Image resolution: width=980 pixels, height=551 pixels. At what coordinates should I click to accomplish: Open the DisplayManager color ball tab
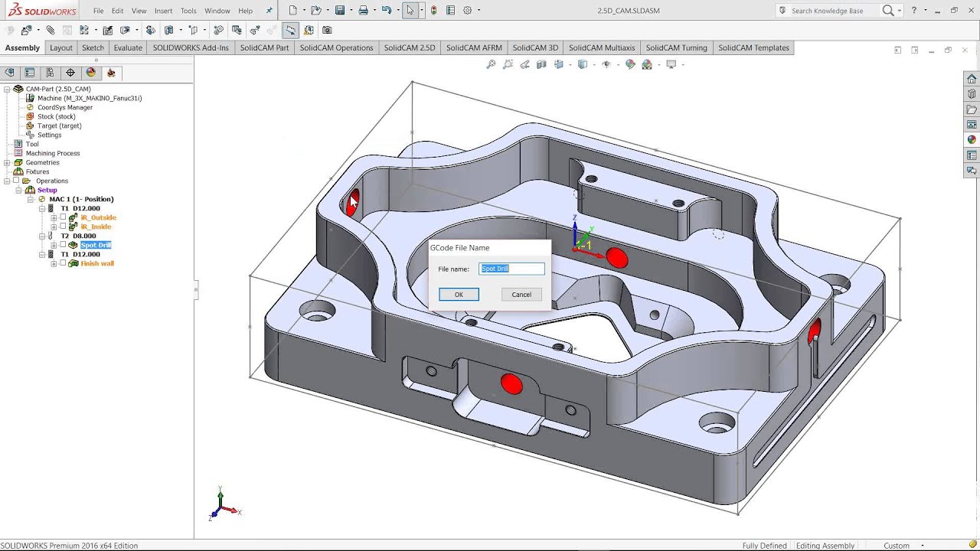(91, 73)
